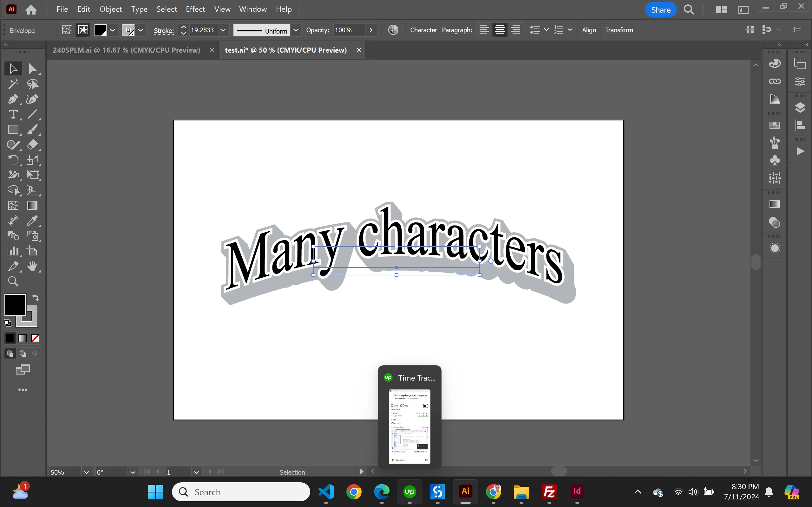Screen dimensions: 812x507
Task: Switch to the 2405PLM.ai tab
Action: point(127,50)
